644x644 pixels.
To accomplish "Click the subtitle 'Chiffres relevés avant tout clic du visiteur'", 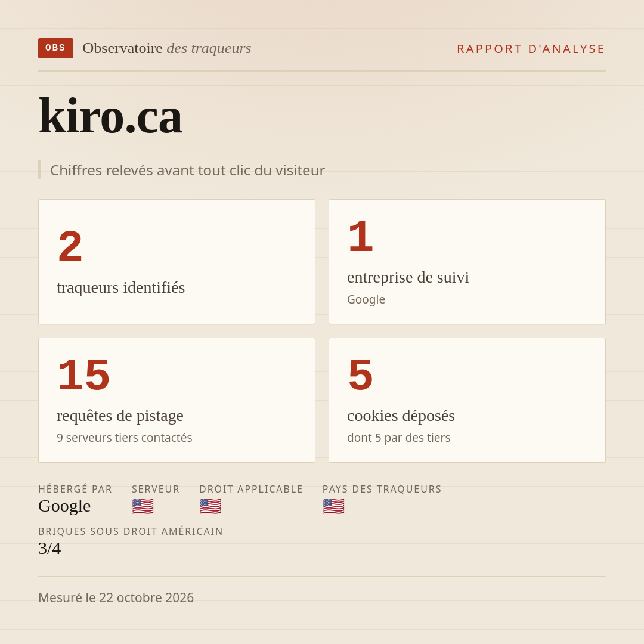I will (187, 170).
